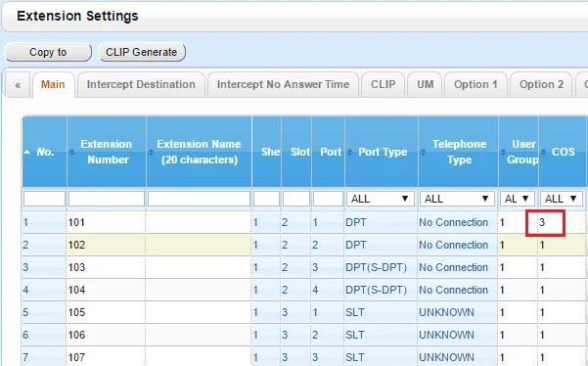Open the COS filter dropdown
The width and height of the screenshot is (588, 366).
pos(562,199)
